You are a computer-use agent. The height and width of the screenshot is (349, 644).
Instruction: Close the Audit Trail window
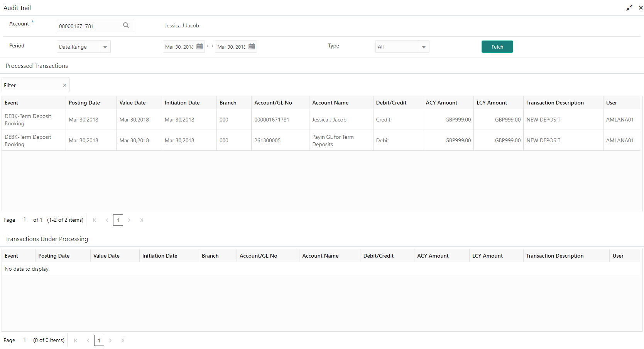[x=641, y=8]
